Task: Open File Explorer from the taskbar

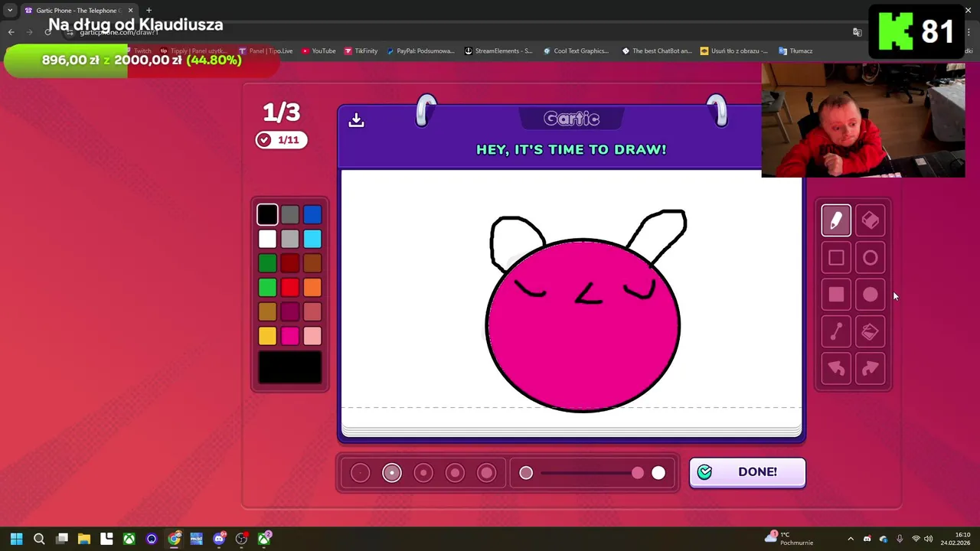Action: (84, 539)
